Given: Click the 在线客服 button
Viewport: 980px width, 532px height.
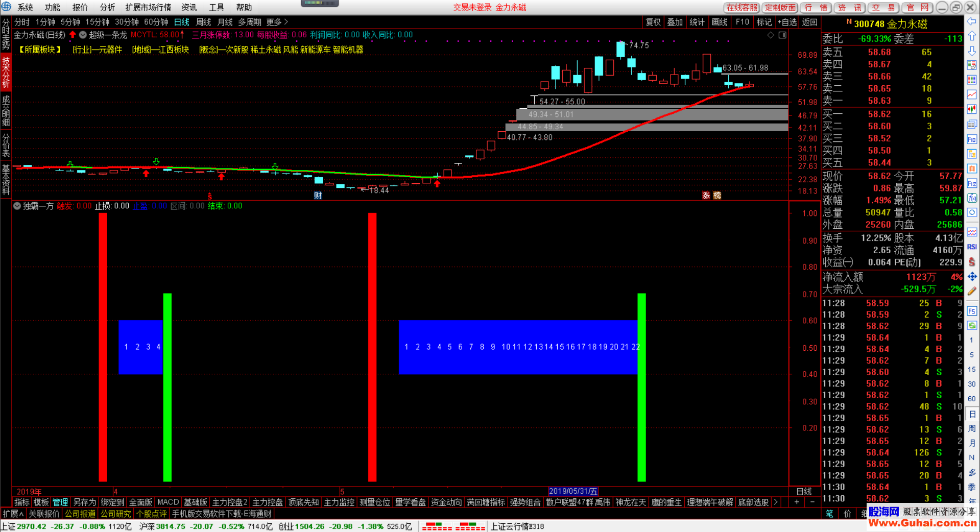Looking at the screenshot, I should pos(742,7).
